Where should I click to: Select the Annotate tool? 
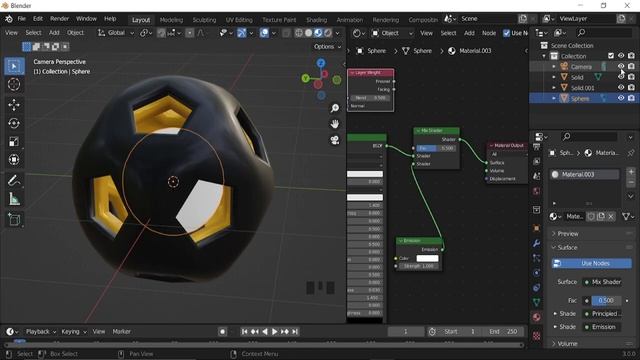pyautogui.click(x=14, y=180)
